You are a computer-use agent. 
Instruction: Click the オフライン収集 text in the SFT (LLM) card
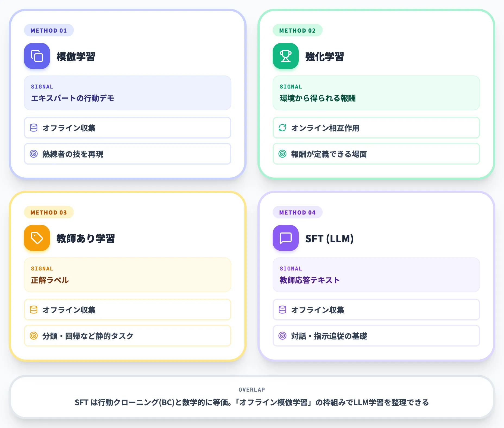click(318, 310)
